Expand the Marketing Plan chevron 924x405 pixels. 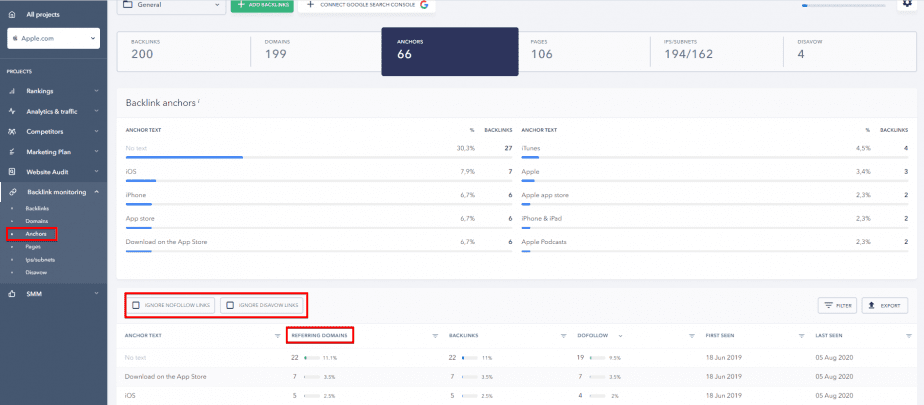(x=96, y=152)
